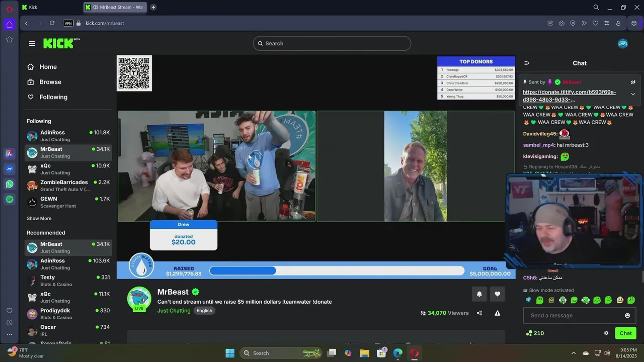Toggle the heart follow button for MrBeast
The height and width of the screenshot is (362, 644).
point(498,294)
